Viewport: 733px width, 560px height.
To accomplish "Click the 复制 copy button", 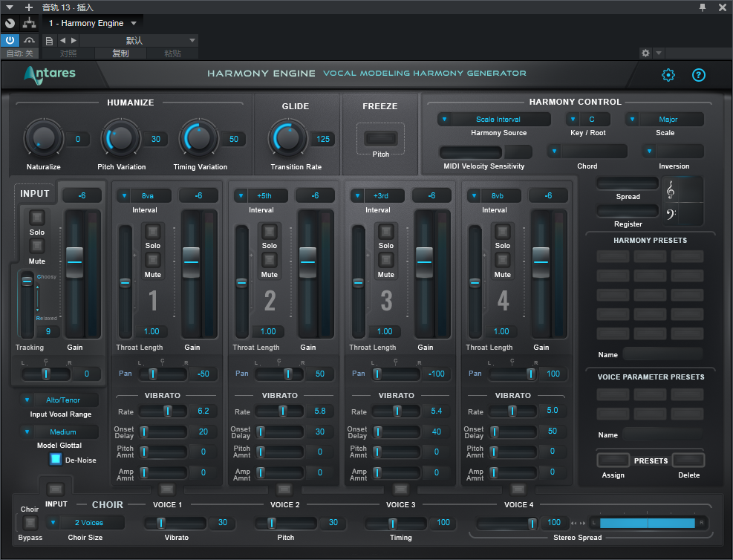I will point(120,53).
